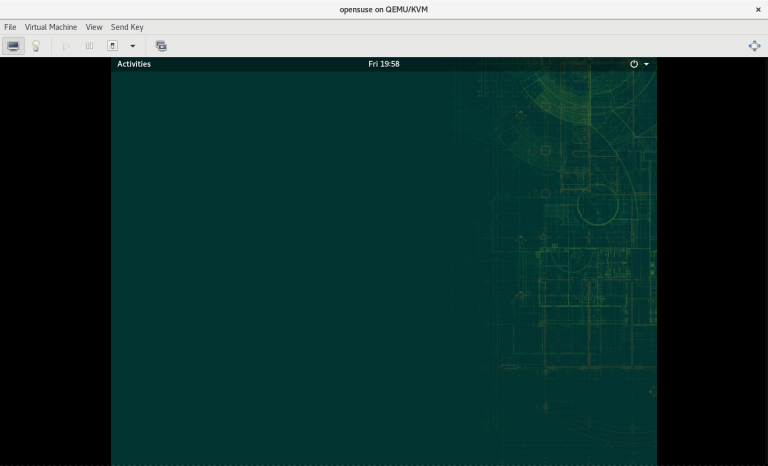Open the Virtual Machine menu
This screenshot has height=466, width=768.
(51, 27)
